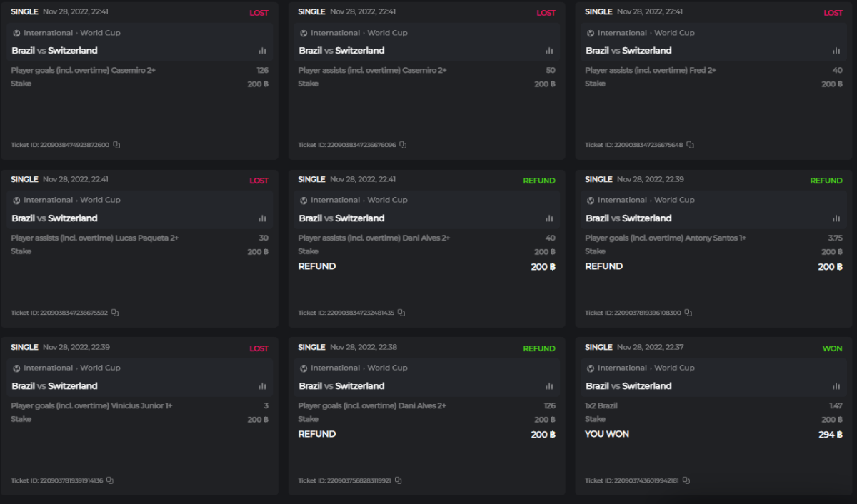Screen dimensions: 857x504
Task: Copy ticket ID of the 1x2 Brazil won bet
Action: [x=686, y=480]
